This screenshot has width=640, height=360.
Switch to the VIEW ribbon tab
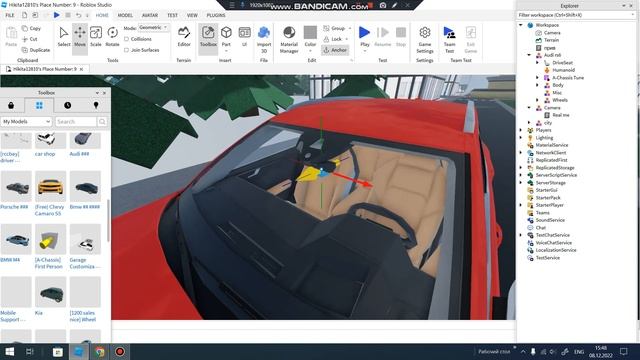[x=192, y=15]
